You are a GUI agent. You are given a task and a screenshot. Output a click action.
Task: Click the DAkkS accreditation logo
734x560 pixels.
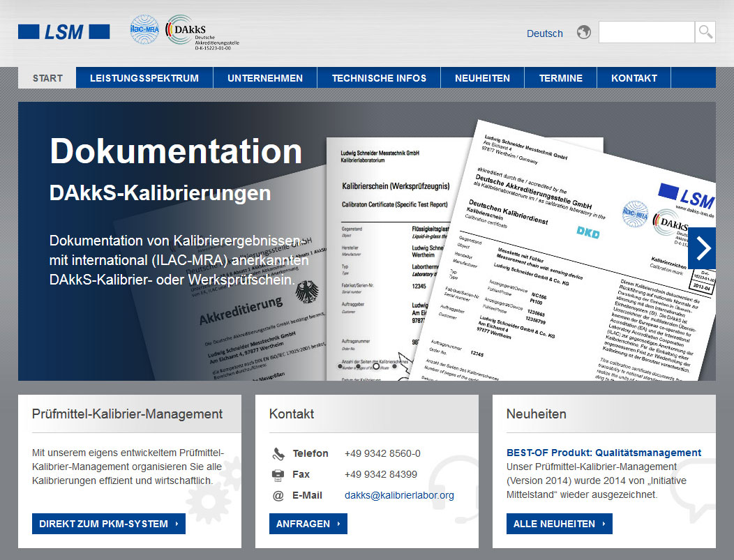[202, 32]
